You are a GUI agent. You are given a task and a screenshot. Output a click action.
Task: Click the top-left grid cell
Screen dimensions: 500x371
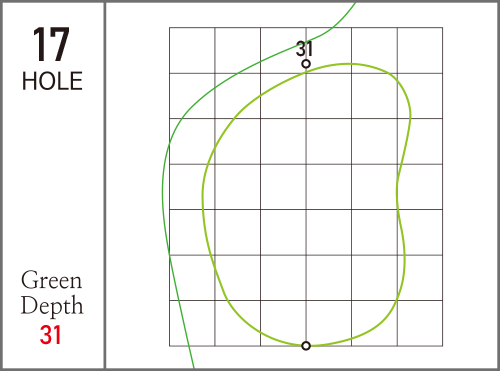click(192, 50)
